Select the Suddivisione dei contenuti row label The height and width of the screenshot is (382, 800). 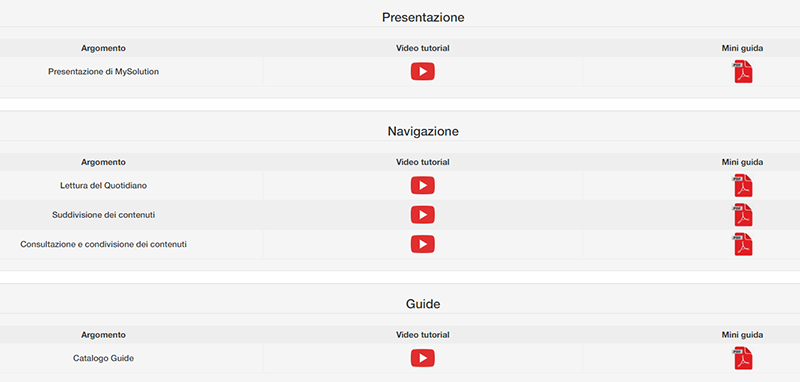(104, 215)
